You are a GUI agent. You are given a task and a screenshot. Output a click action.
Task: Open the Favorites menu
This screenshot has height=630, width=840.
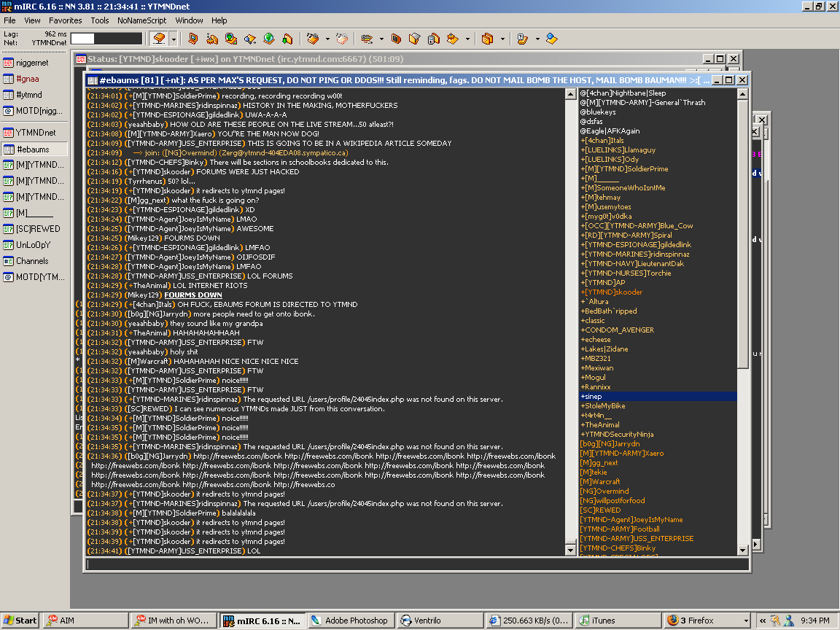[x=66, y=20]
